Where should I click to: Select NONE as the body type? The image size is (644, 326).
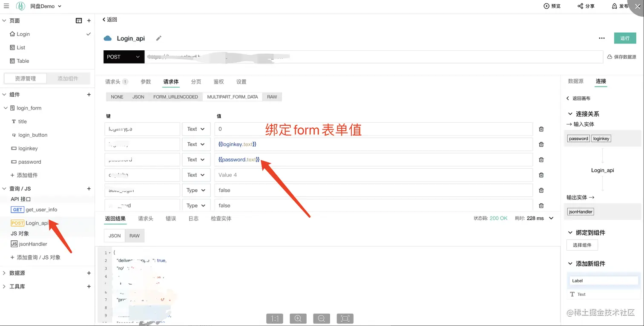117,97
